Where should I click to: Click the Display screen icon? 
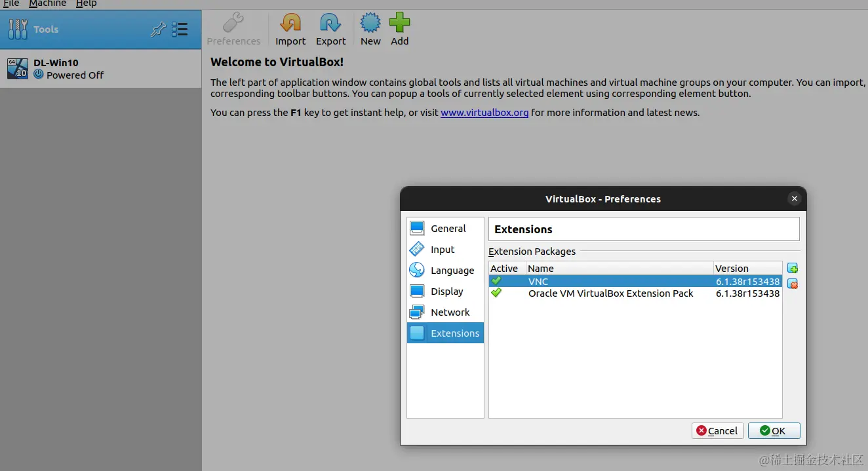pyautogui.click(x=417, y=291)
